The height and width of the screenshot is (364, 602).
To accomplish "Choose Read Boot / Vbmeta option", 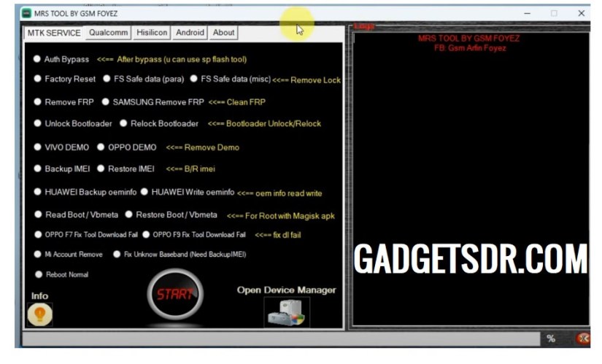I will [76, 214].
